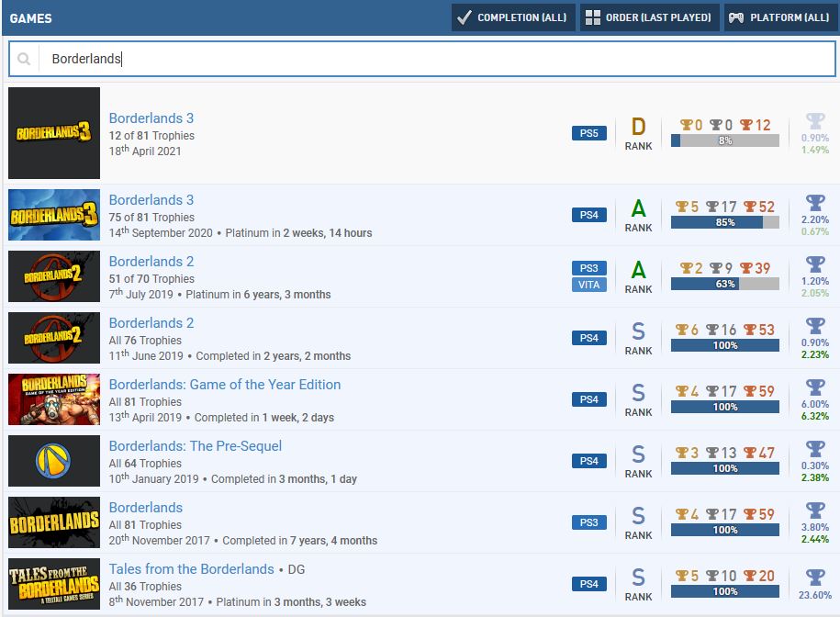Open the Platform (All) filter dropdown
The height and width of the screenshot is (617, 840).
[x=780, y=17]
